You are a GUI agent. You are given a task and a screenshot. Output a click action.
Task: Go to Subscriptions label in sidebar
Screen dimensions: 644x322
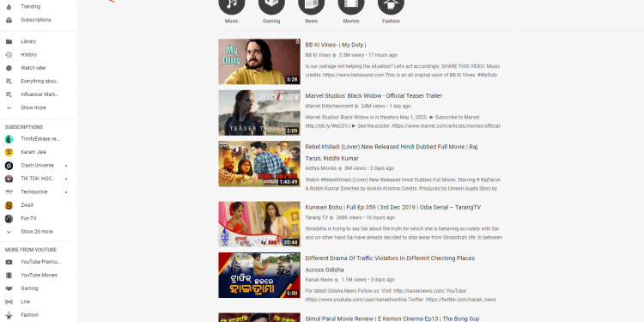coord(36,20)
